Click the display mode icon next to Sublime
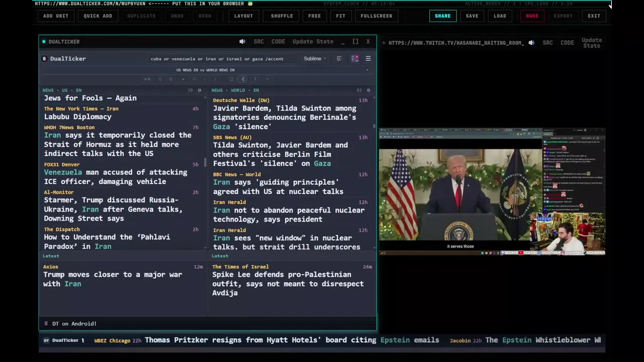This screenshot has width=644, height=362. (339, 59)
